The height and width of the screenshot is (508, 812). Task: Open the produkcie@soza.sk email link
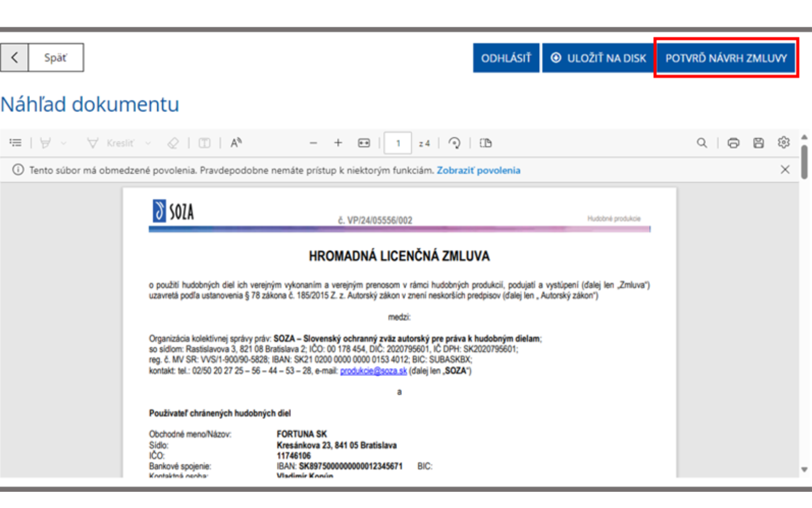374,371
